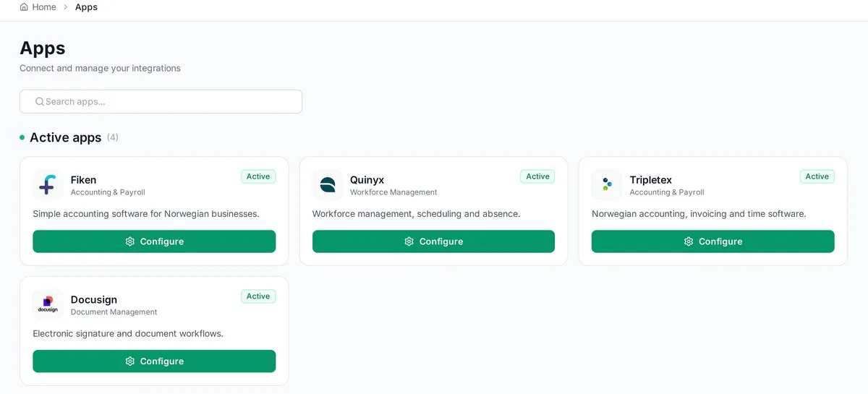Click the Active badge on Quinyx card
This screenshot has width=868, height=394.
click(537, 176)
